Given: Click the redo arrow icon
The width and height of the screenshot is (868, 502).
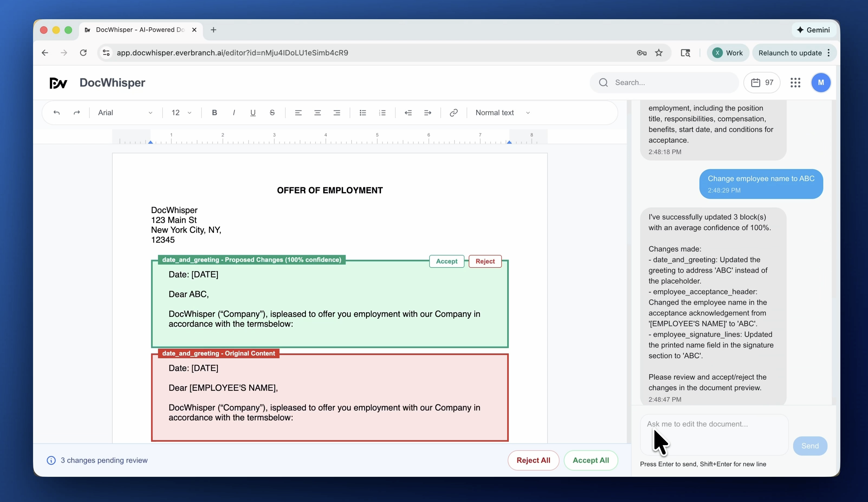Looking at the screenshot, I should pyautogui.click(x=76, y=113).
